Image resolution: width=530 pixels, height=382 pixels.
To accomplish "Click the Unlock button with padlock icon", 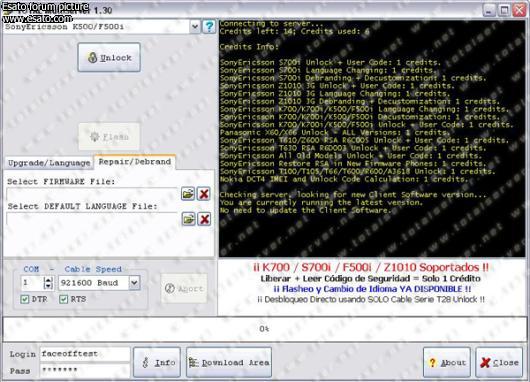I will click(x=109, y=57).
